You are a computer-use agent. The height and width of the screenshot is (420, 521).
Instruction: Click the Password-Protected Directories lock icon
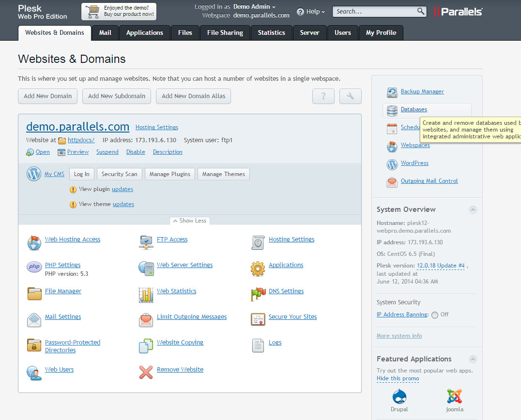tap(34, 345)
